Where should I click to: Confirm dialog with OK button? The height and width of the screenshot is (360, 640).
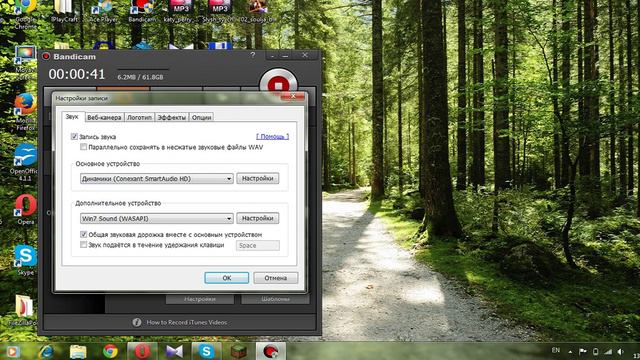tap(227, 278)
